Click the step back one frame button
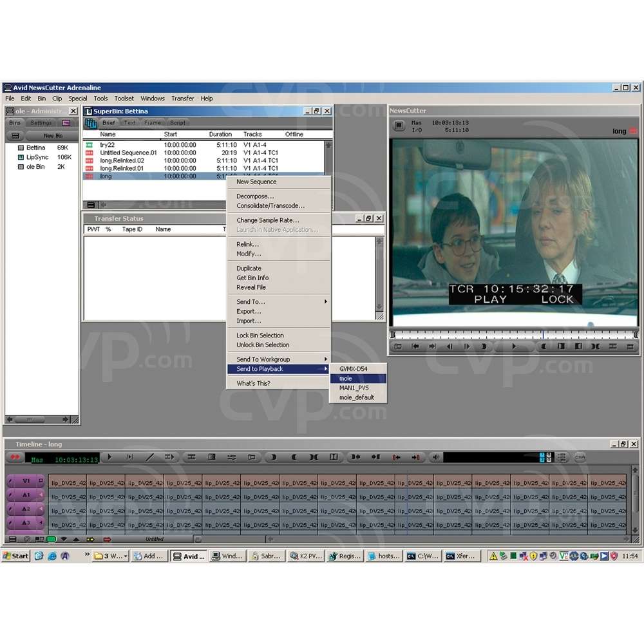Image resolution: width=644 pixels, height=644 pixels. [x=449, y=346]
